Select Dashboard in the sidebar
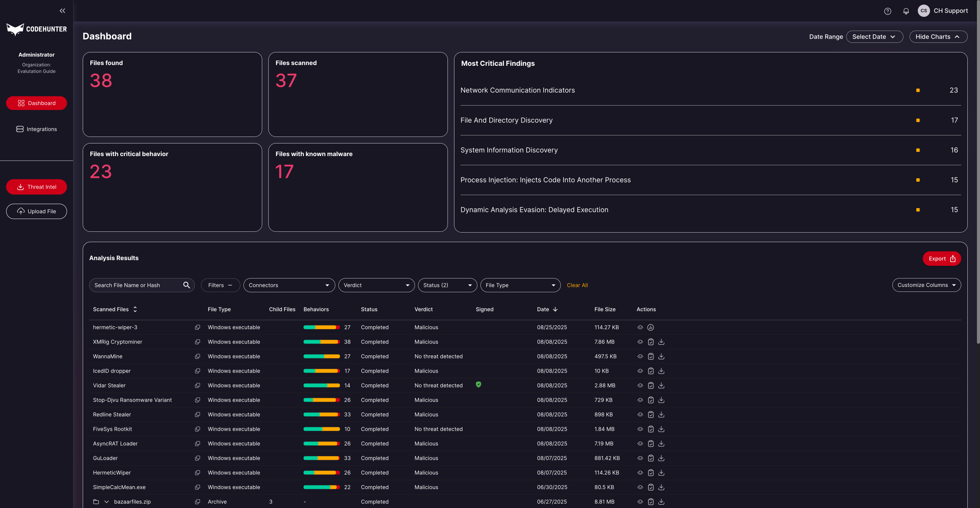The width and height of the screenshot is (980, 508). 36,103
